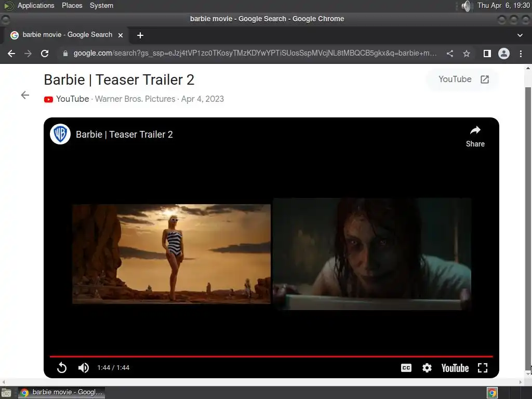Click the Chrome icon in bottom-right tray
Viewport: 532px width, 399px height.
click(493, 393)
